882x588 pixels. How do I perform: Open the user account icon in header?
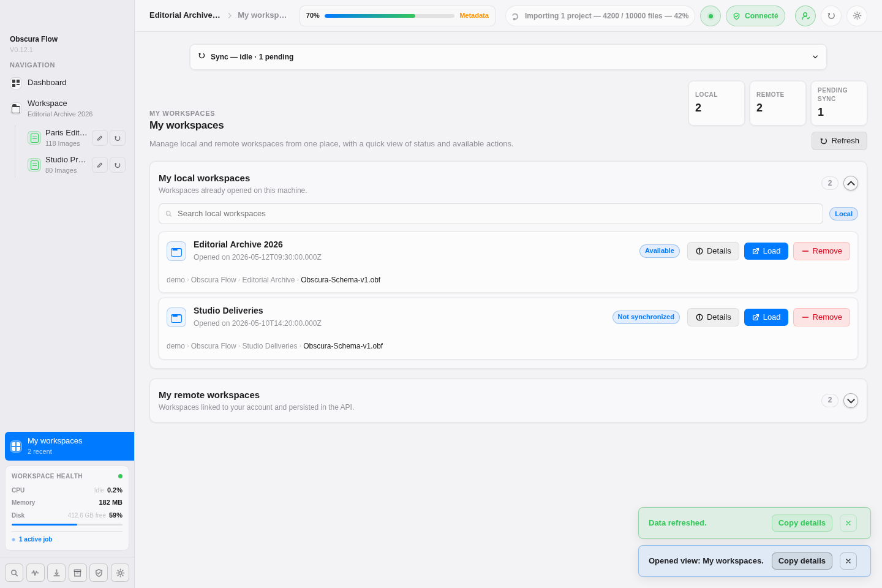(x=805, y=16)
